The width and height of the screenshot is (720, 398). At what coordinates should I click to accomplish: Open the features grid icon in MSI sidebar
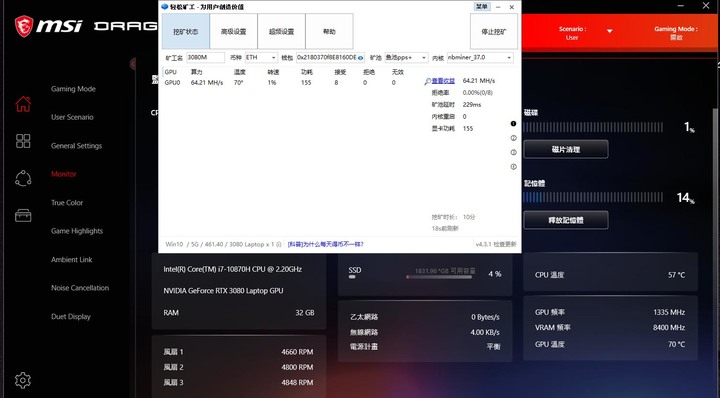(23, 141)
